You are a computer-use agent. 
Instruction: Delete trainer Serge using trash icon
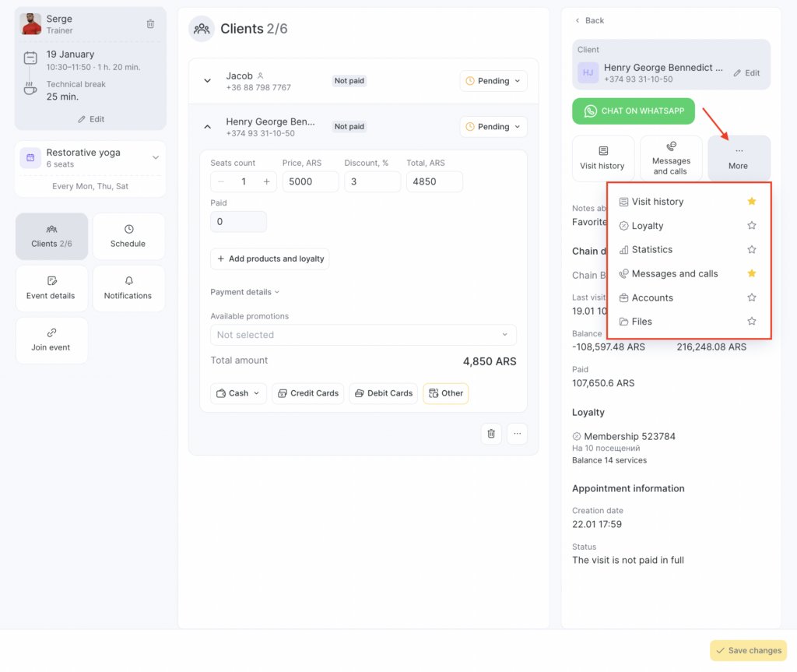(150, 24)
